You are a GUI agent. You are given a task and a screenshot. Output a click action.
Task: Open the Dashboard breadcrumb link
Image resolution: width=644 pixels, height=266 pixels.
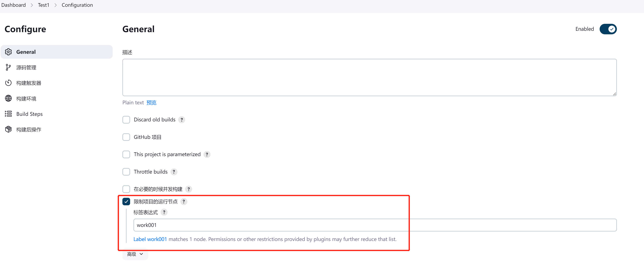tap(13, 5)
